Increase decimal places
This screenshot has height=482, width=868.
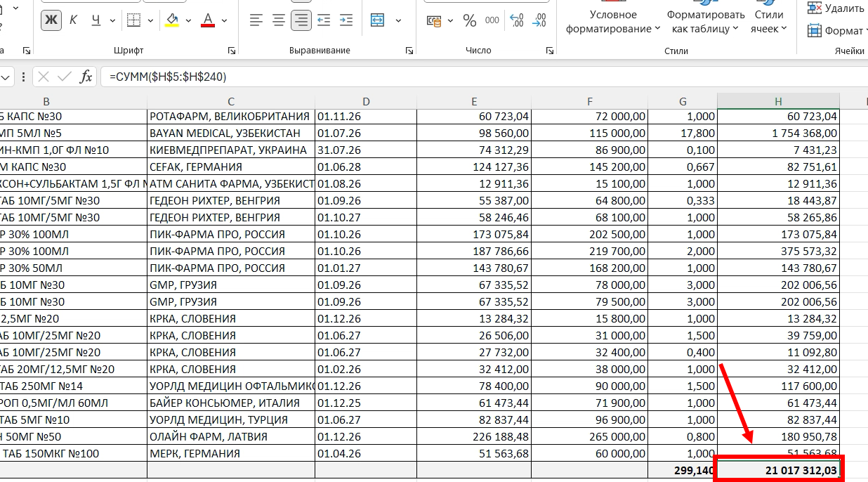[x=517, y=20]
